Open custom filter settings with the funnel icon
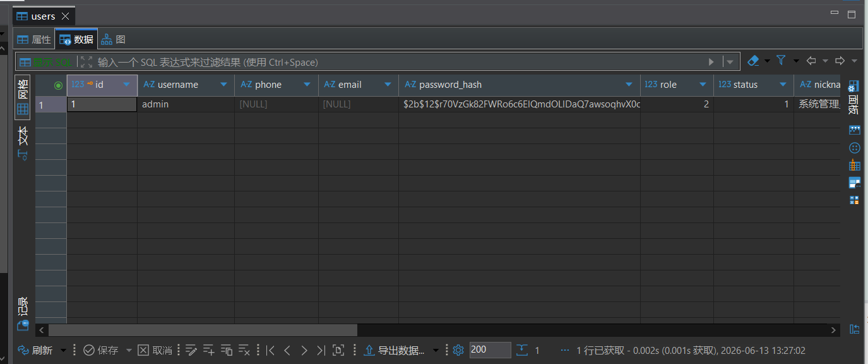This screenshot has width=868, height=364. tap(782, 61)
